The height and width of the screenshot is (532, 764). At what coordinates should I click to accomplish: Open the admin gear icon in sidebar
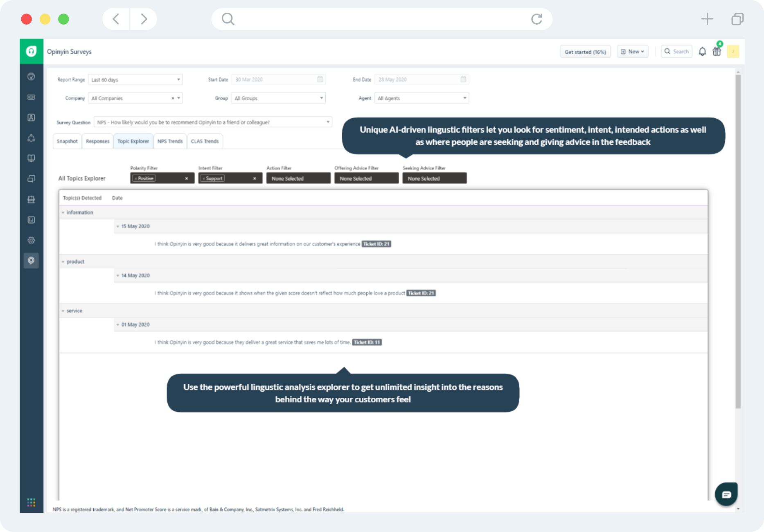point(31,240)
